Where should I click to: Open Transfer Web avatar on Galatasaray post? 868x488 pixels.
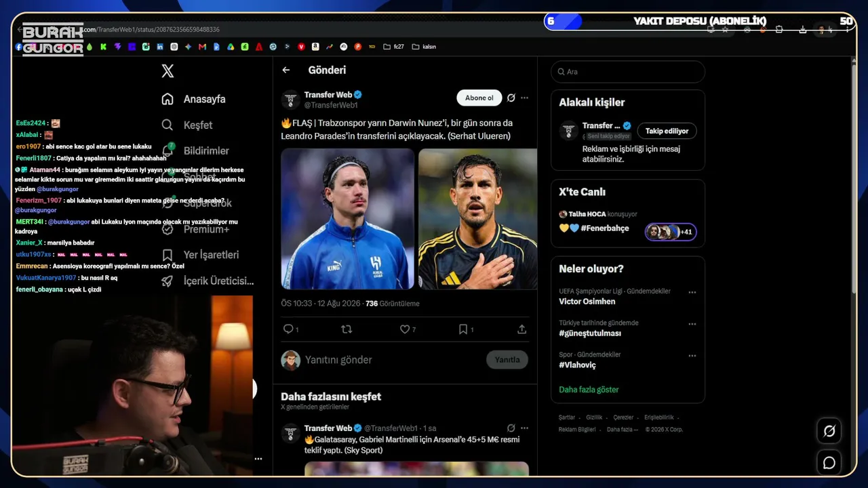[x=291, y=434]
